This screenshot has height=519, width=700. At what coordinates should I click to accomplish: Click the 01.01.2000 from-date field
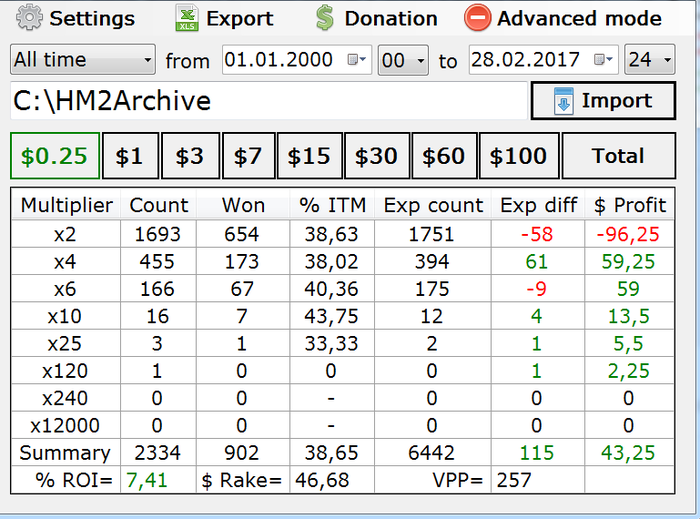pos(297,59)
